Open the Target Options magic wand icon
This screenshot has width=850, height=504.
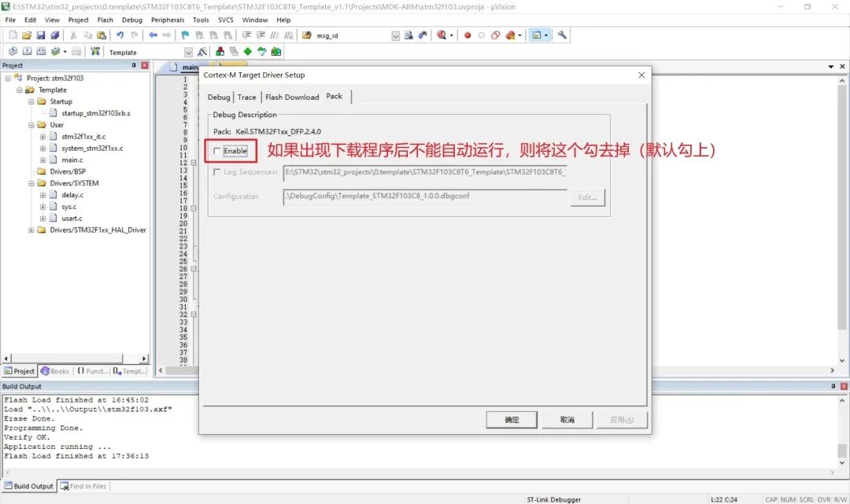coord(202,52)
